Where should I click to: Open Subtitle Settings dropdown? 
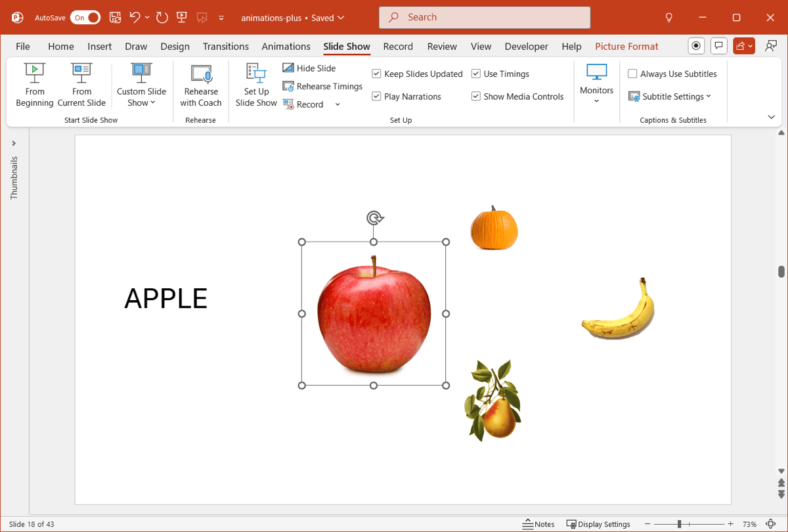[x=670, y=97]
